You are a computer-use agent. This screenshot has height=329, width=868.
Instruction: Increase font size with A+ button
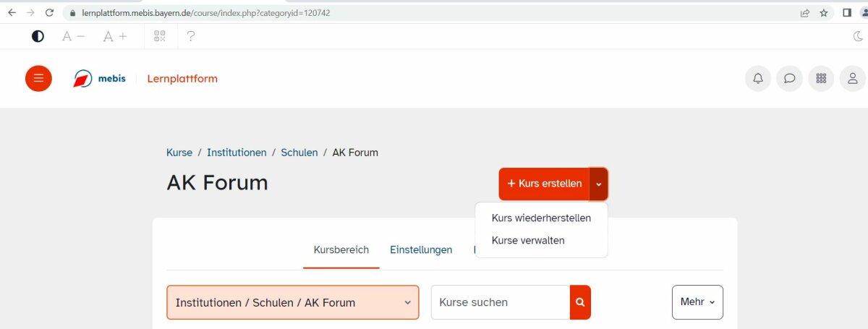coord(115,36)
